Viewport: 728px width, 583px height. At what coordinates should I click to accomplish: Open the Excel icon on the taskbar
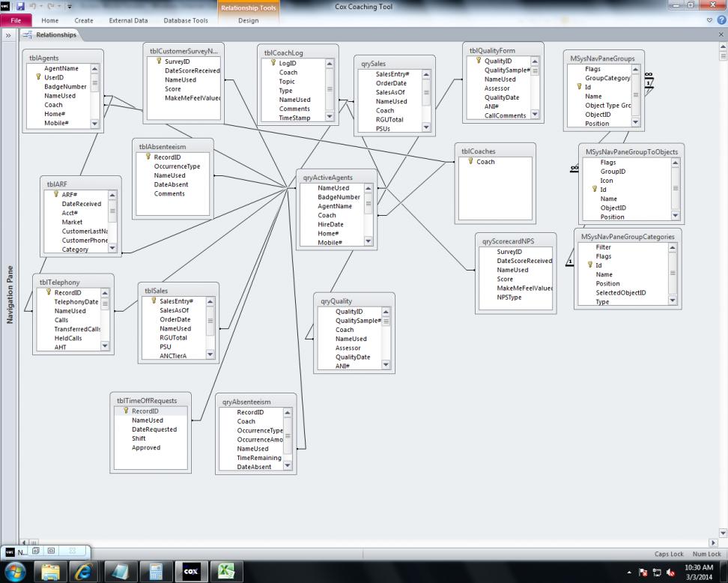(226, 572)
